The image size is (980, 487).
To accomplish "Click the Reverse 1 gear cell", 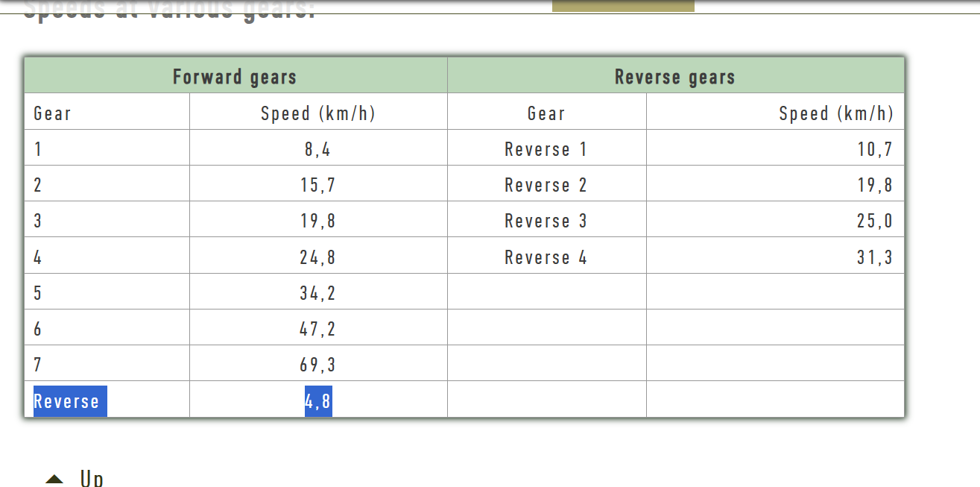I will coord(546,148).
